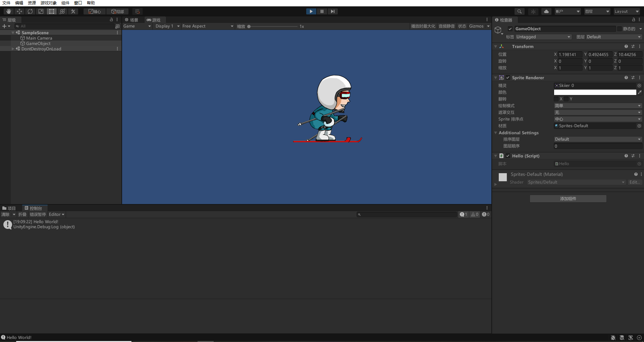644x342 pixels.
Task: Open Hello Script component options menu
Action: coord(640,156)
